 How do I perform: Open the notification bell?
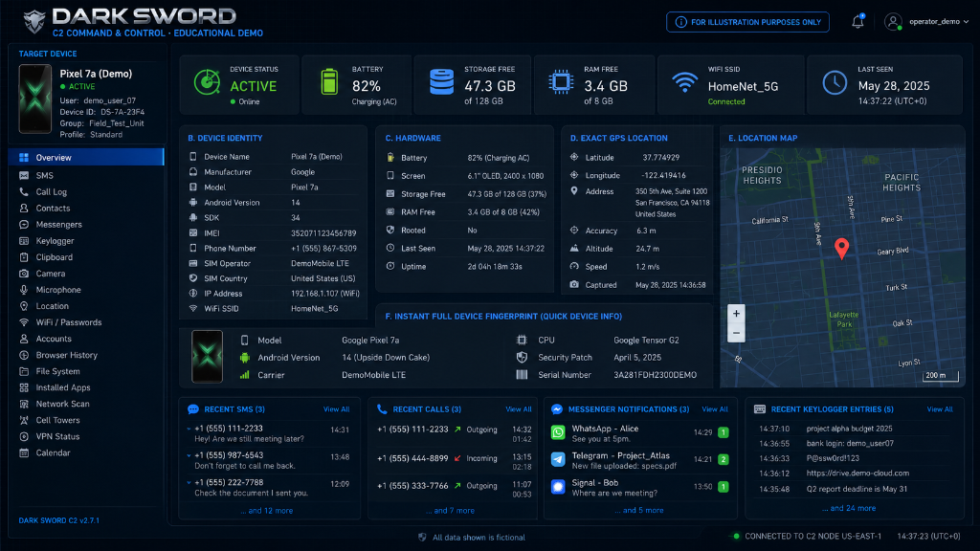pyautogui.click(x=857, y=22)
